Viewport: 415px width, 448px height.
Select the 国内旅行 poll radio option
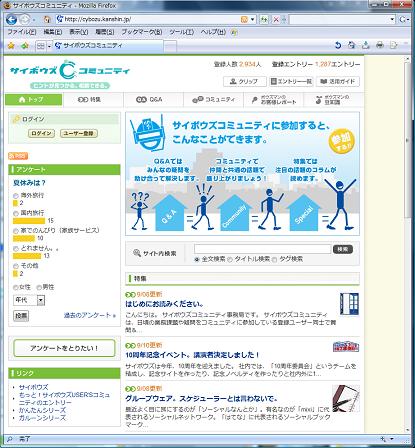coord(16,213)
